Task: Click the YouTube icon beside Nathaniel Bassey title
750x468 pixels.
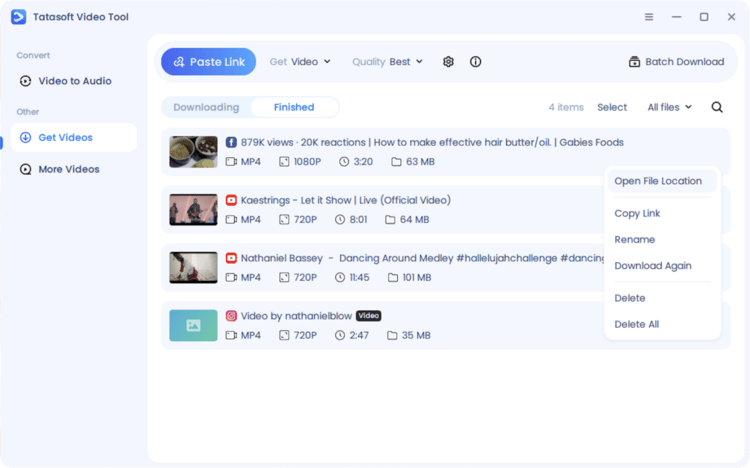Action: click(x=231, y=258)
